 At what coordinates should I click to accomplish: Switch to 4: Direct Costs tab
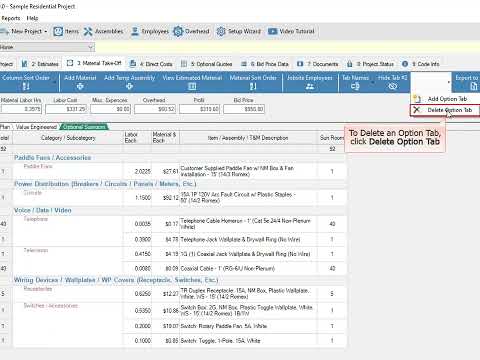(x=151, y=64)
